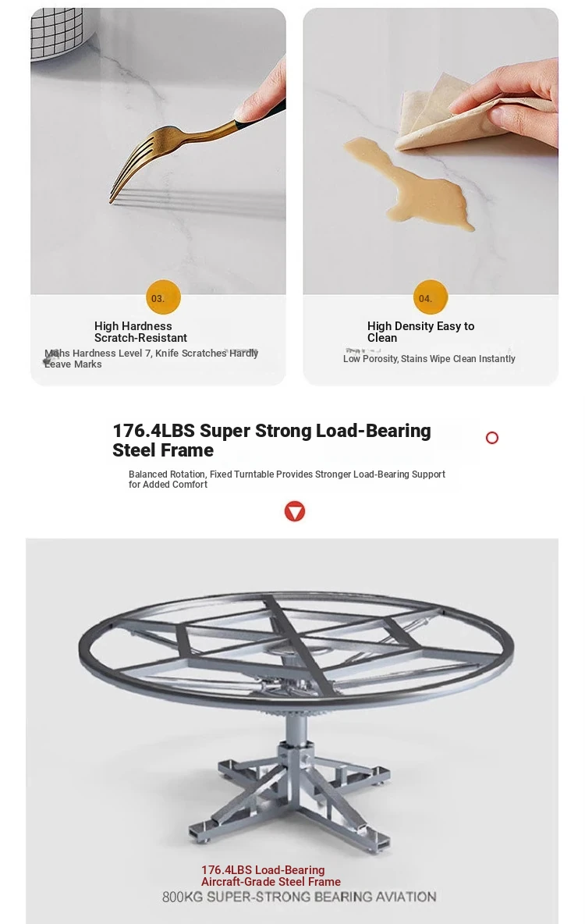Click the 800KG Super-Strong Bearing Aviation text
585x924 pixels.
click(x=299, y=897)
